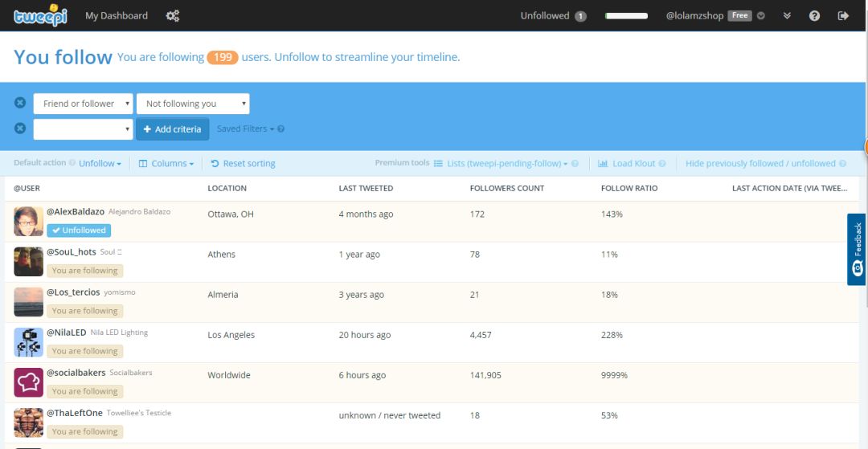Remove the empty criteria filter row
The width and height of the screenshot is (868, 449).
[20, 129]
